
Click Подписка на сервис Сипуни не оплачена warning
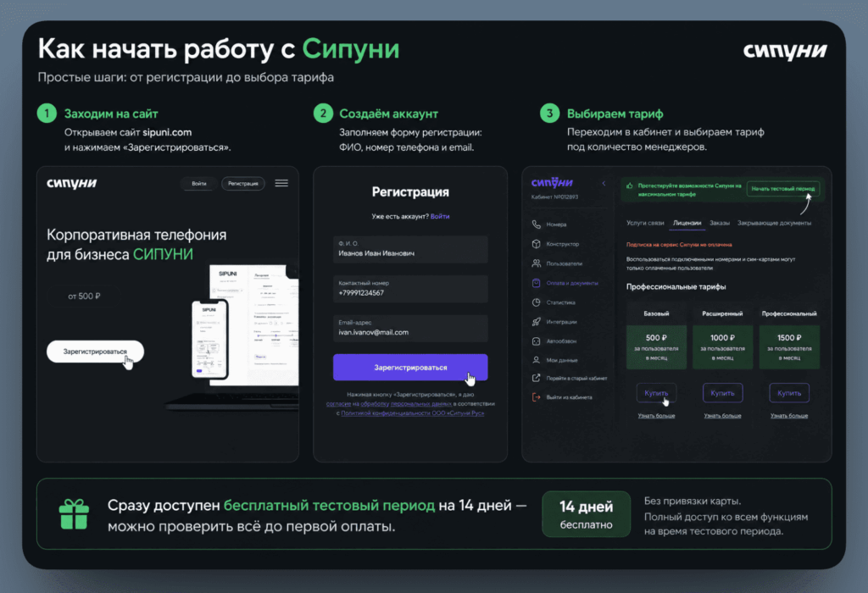[679, 245]
